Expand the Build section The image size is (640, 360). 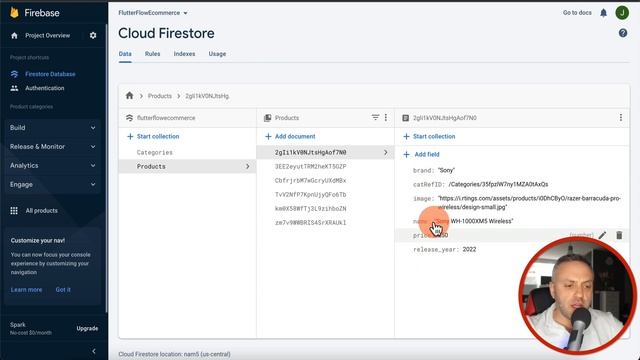tap(53, 128)
